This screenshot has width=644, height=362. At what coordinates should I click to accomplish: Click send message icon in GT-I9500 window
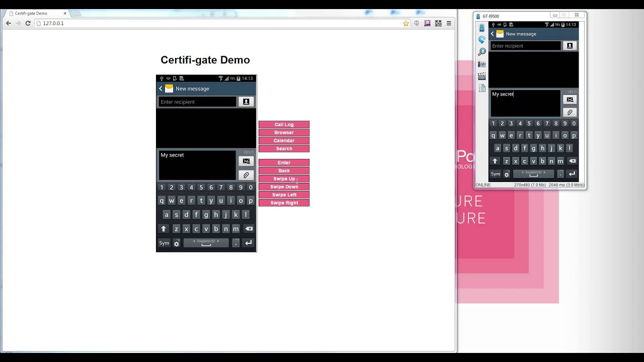tap(570, 100)
